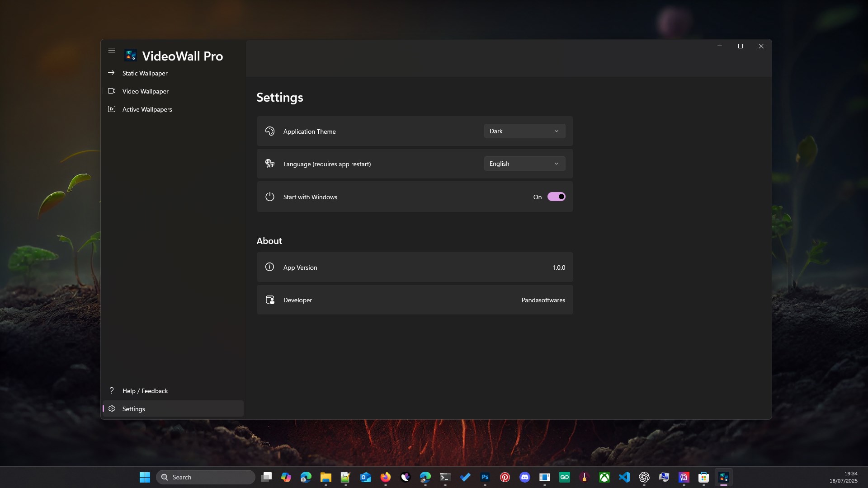The height and width of the screenshot is (488, 868).
Task: Click the power icon beside Start with Windows
Action: [x=270, y=197]
